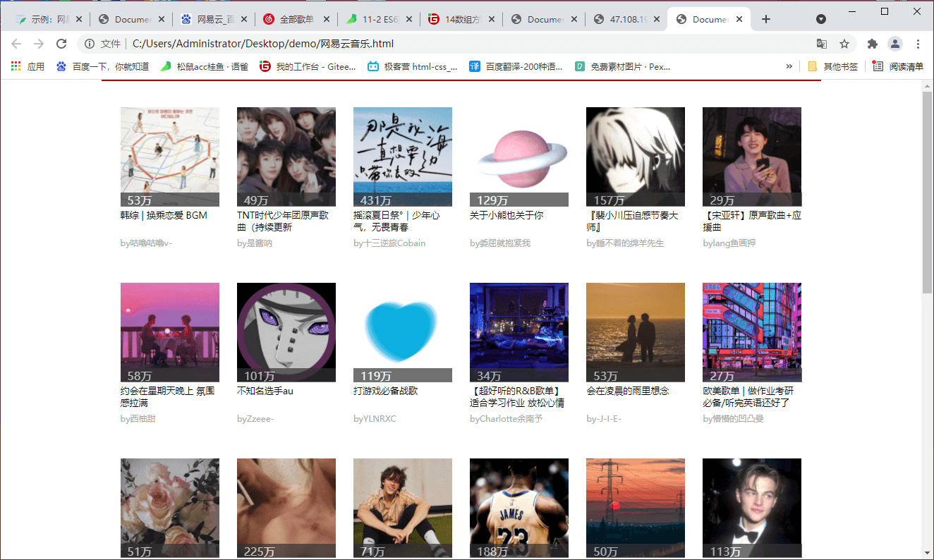
Task: Open the tab search dropdown arrow
Action: (821, 19)
